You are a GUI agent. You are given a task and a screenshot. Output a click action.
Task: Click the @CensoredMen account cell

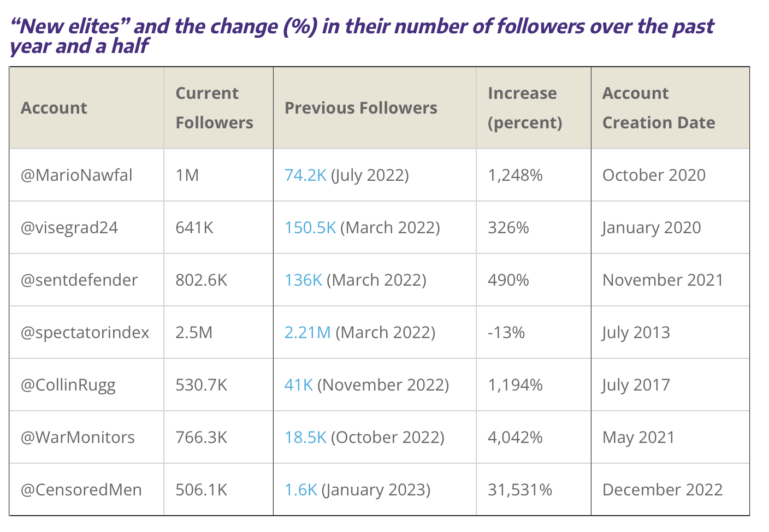pos(81,490)
